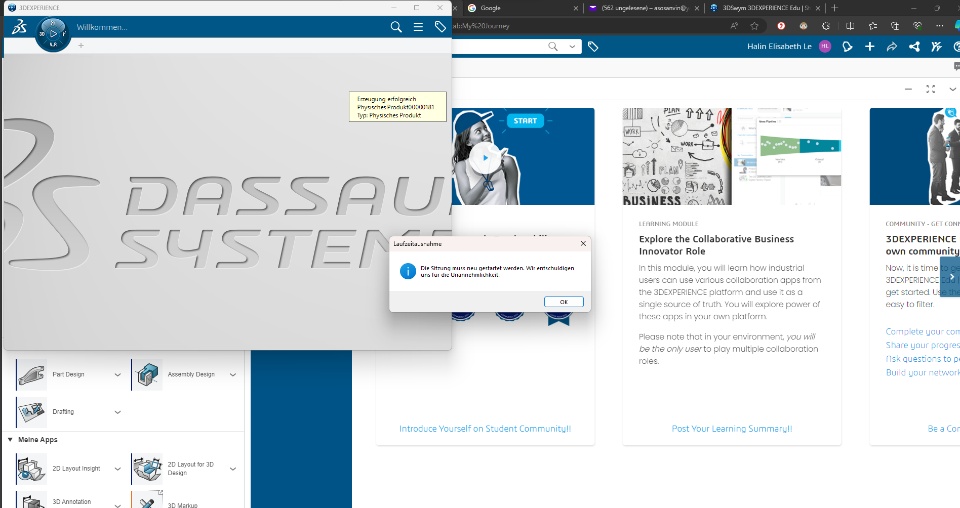This screenshot has height=508, width=960.
Task: Close the Google browser tab
Action: [576, 8]
